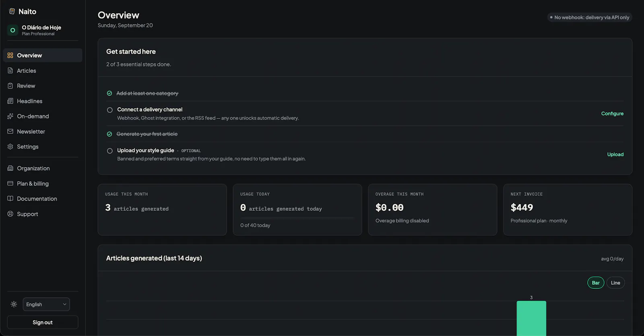This screenshot has height=336, width=644.
Task: Click the Newsletter envelope icon
Action: 10,131
